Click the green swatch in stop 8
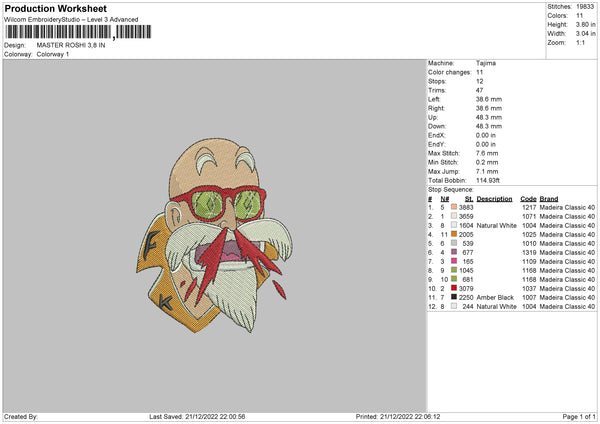This screenshot has height=424, width=600. tap(454, 270)
